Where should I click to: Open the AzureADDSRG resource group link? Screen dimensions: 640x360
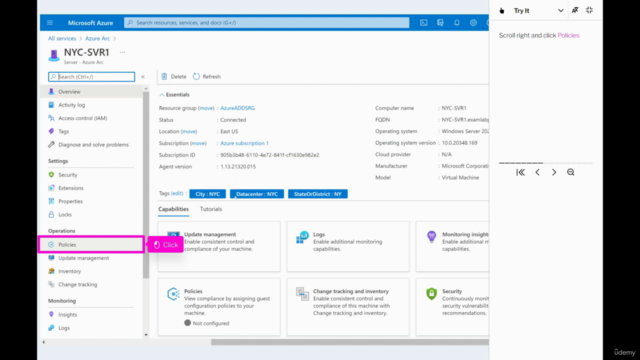238,108
